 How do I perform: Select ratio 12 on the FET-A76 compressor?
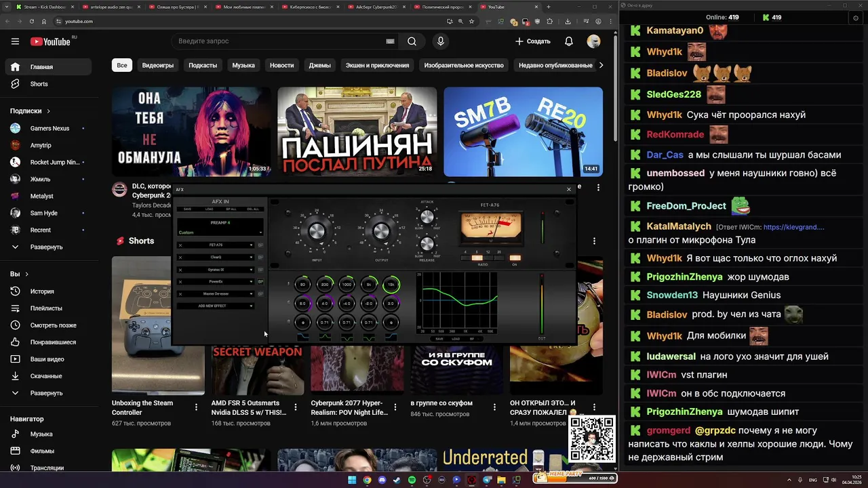point(488,258)
